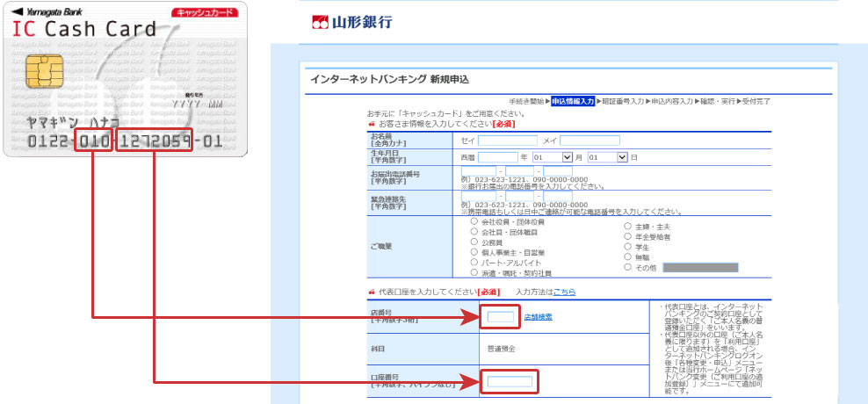
Task: Open the birth day dropdown
Action: 608,157
